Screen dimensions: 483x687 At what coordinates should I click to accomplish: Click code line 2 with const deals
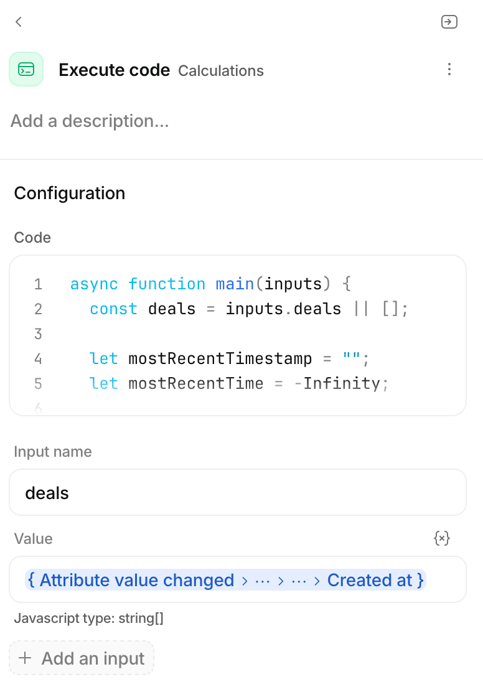click(x=249, y=309)
